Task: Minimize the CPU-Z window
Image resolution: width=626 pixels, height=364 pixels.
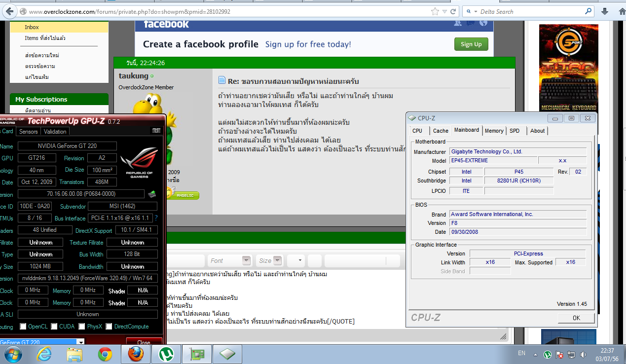Action: [x=556, y=118]
